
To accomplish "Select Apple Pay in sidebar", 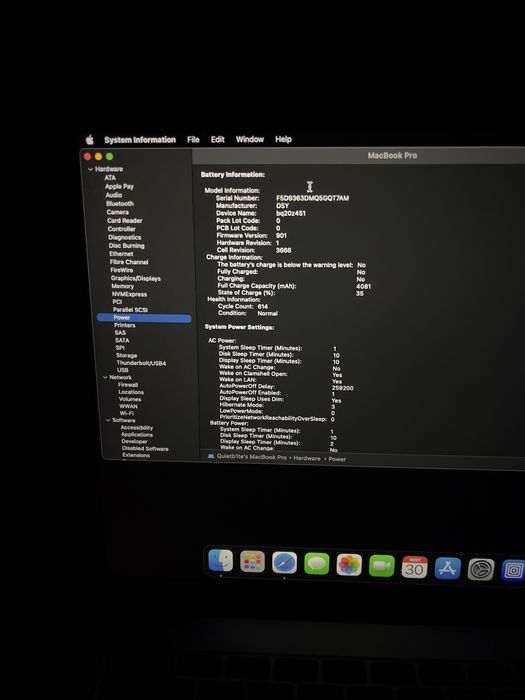I will 119,186.
